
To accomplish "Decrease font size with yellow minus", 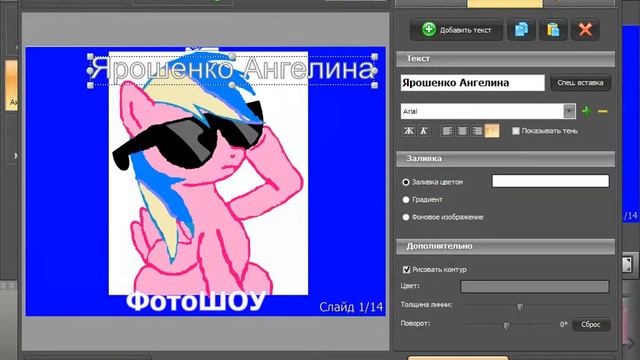I will pyautogui.click(x=603, y=111).
